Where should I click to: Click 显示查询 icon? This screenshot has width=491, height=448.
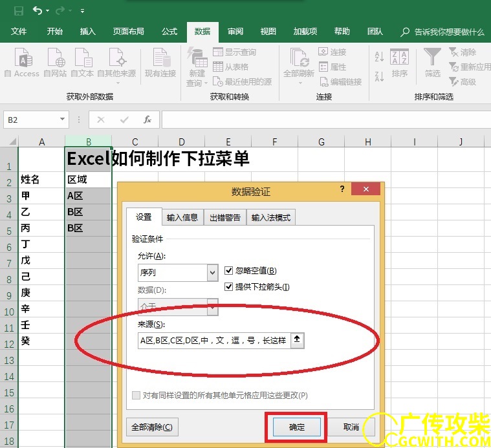coord(234,52)
